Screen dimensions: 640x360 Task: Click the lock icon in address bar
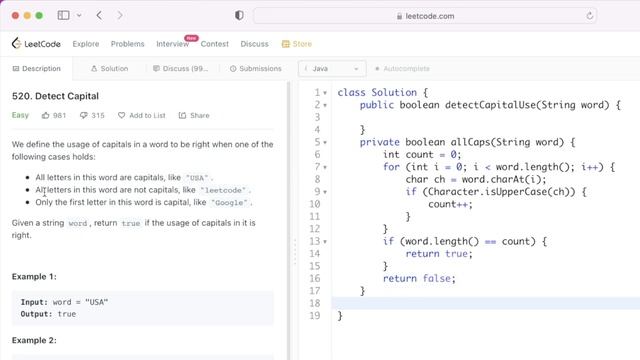[x=399, y=16]
